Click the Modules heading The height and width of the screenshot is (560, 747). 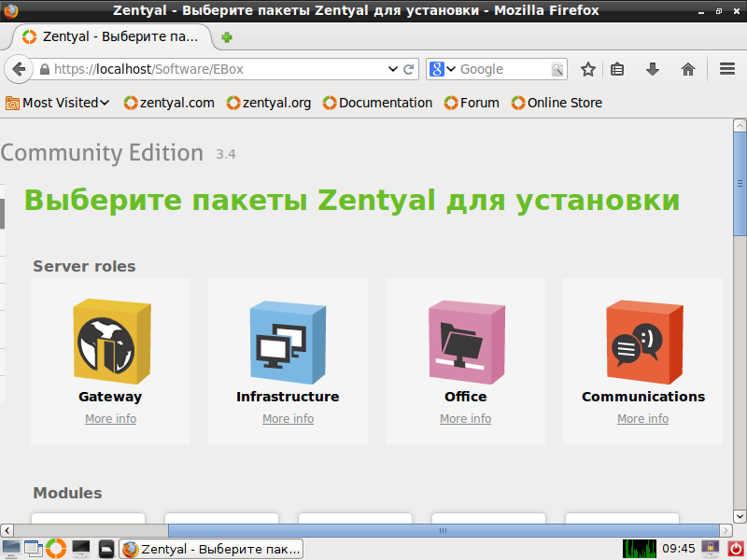tap(67, 493)
